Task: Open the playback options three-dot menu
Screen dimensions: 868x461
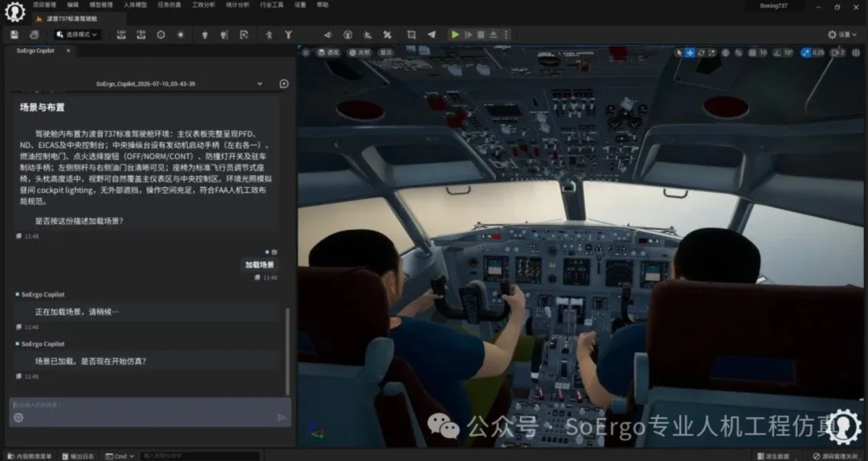Action: click(x=506, y=35)
